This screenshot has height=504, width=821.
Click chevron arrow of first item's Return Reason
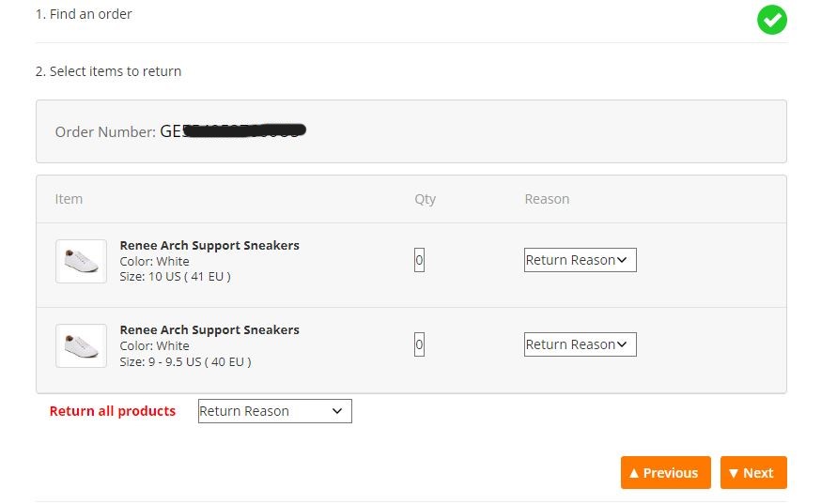click(622, 260)
